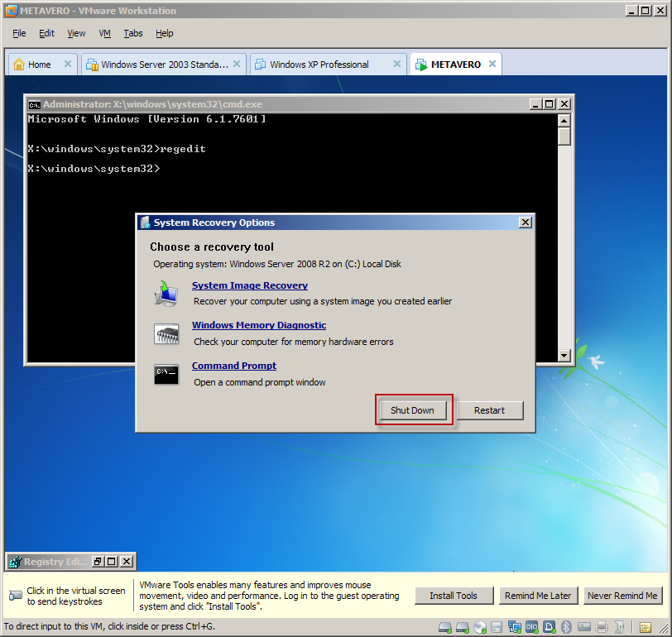
Task: Maximize the cmd.exe window
Action: pos(550,104)
